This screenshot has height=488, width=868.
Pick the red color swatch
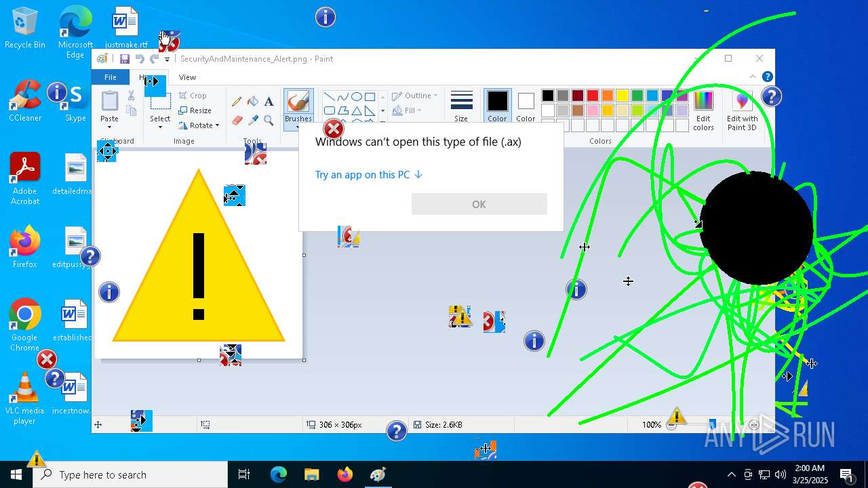593,96
